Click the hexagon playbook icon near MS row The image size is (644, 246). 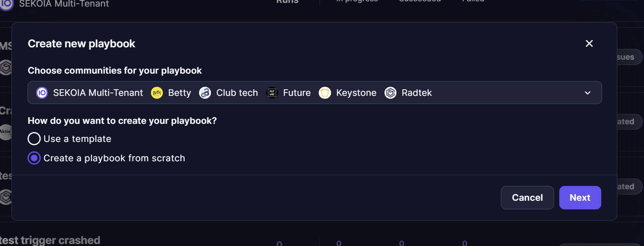(x=6, y=68)
